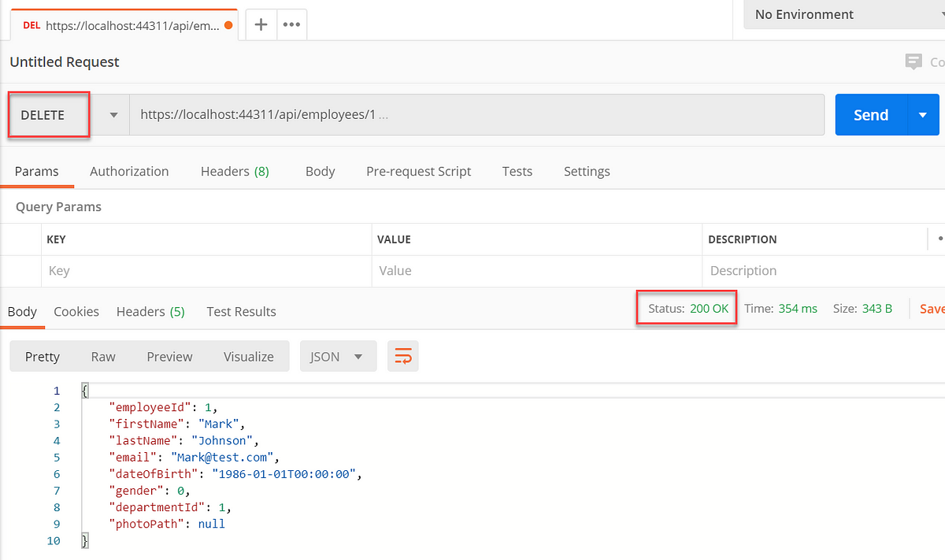Image resolution: width=945 pixels, height=560 pixels.
Task: Expand the DELETE method dropdown
Action: 114,115
